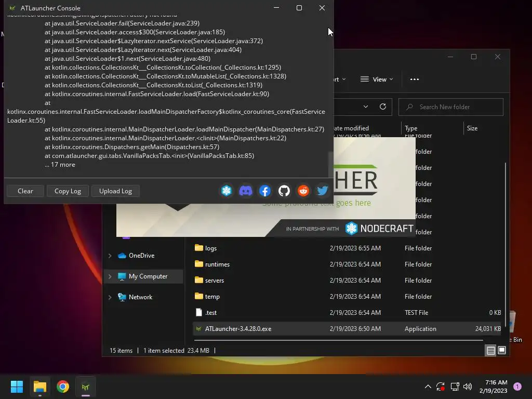532x399 pixels.
Task: Select the .test file
Action: point(347,312)
